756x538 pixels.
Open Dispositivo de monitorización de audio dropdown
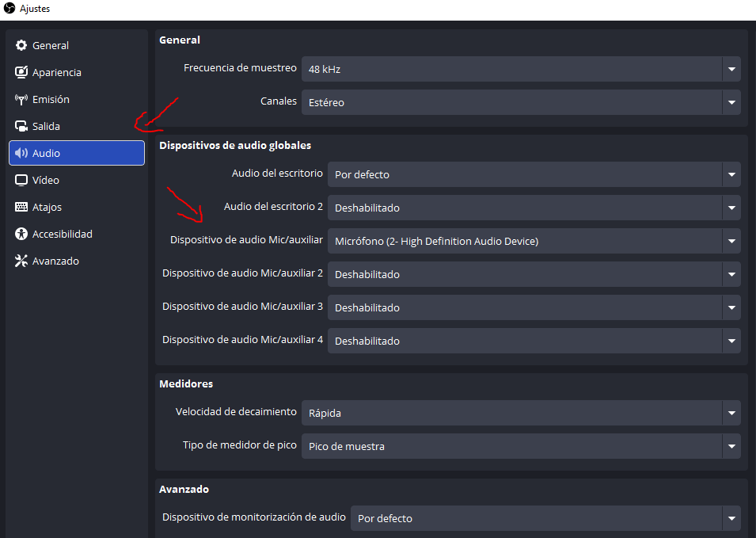click(545, 518)
